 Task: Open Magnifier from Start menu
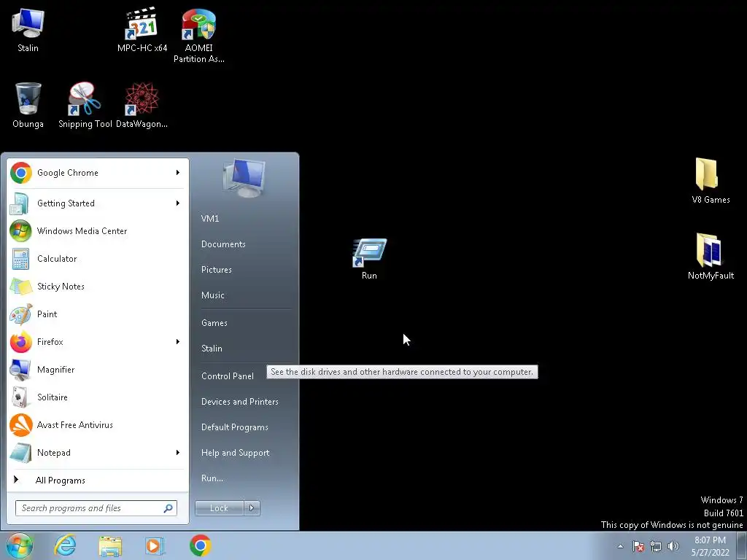click(x=98, y=370)
